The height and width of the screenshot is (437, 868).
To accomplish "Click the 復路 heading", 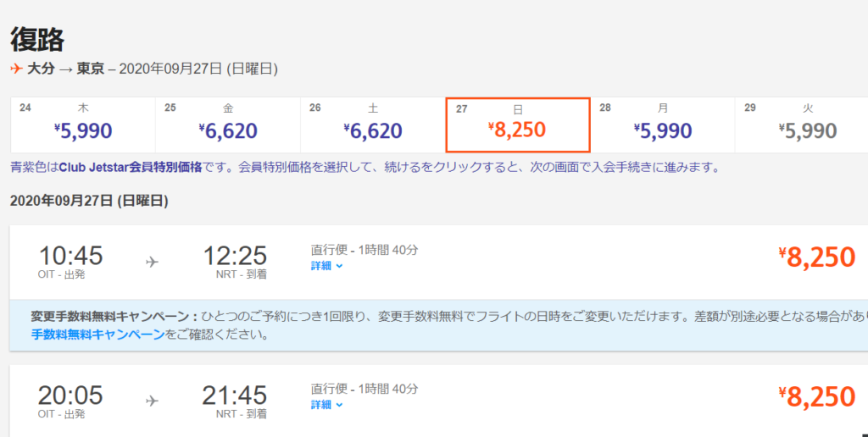I will pos(37,39).
